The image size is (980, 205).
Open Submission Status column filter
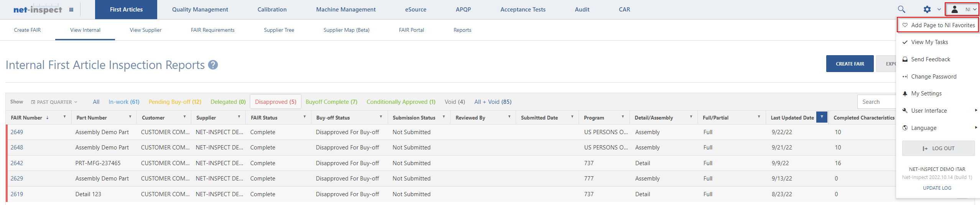[444, 116]
